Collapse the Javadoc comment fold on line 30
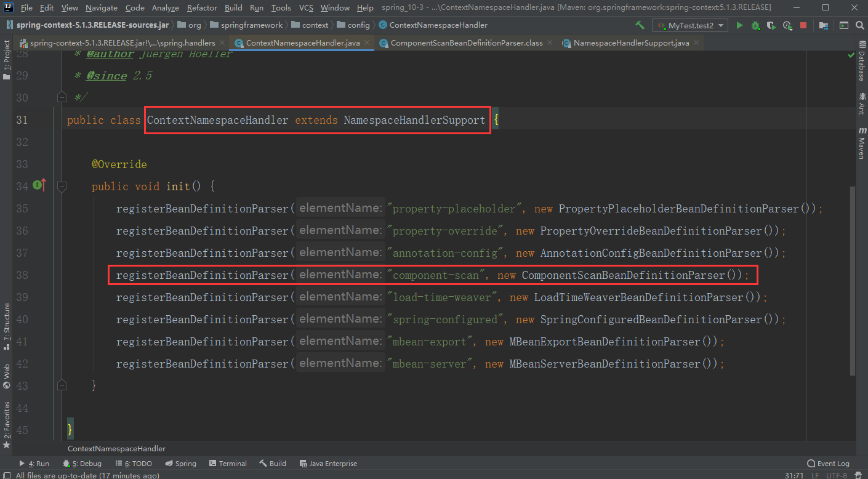 pyautogui.click(x=61, y=97)
